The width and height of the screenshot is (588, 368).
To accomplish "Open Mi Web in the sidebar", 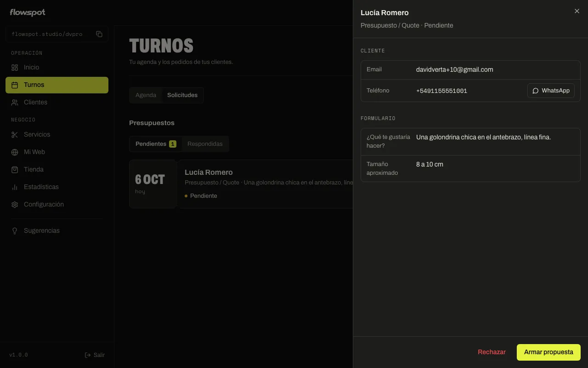I will 57,152.
